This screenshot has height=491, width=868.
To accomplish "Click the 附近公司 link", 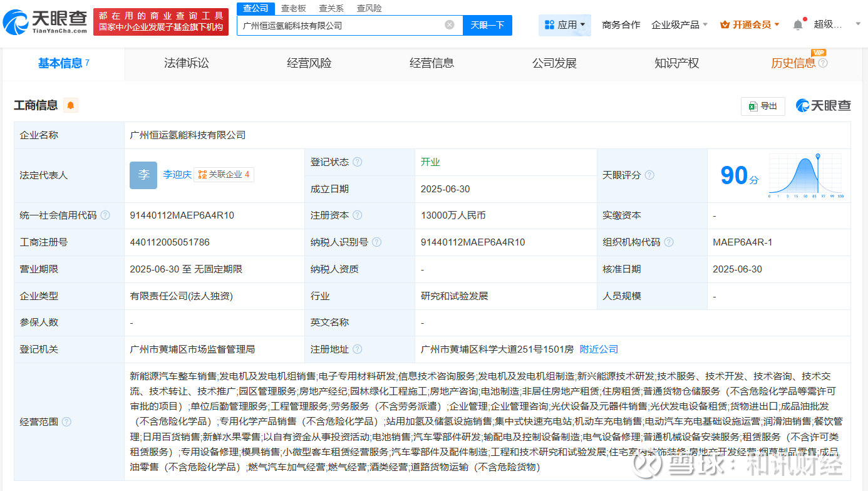I will click(599, 349).
